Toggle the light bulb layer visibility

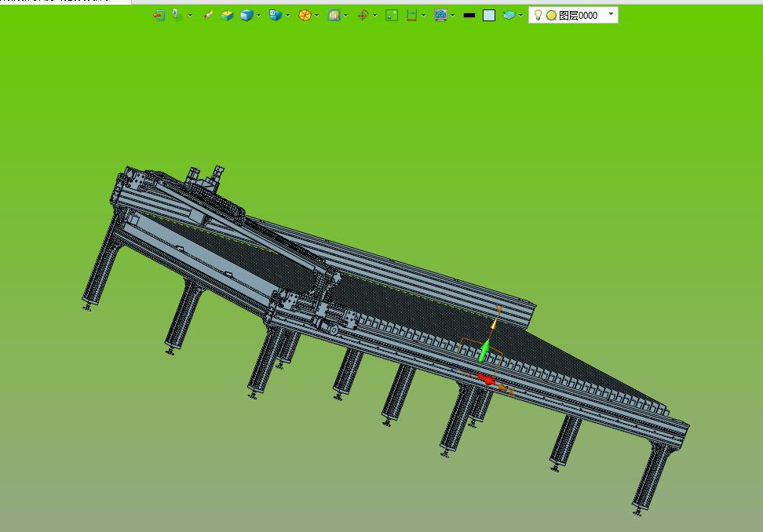click(x=538, y=15)
